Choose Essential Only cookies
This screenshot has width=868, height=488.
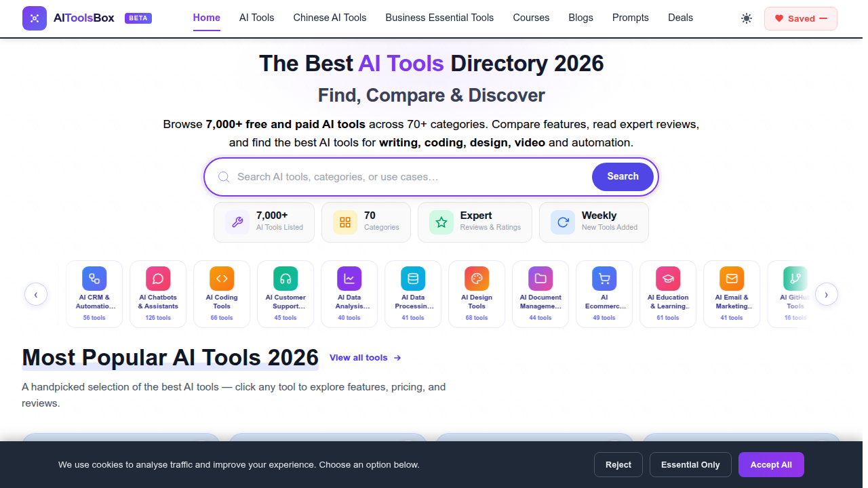(x=690, y=465)
